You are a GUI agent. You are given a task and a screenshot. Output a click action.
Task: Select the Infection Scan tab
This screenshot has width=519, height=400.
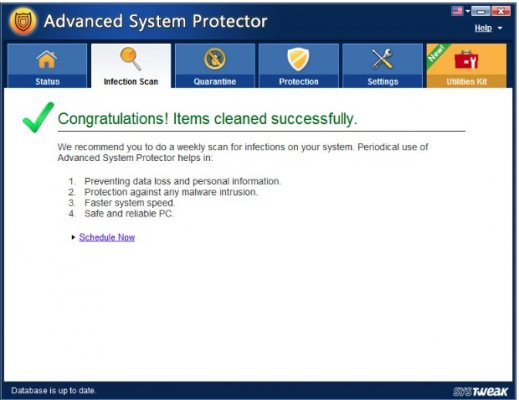coord(131,66)
